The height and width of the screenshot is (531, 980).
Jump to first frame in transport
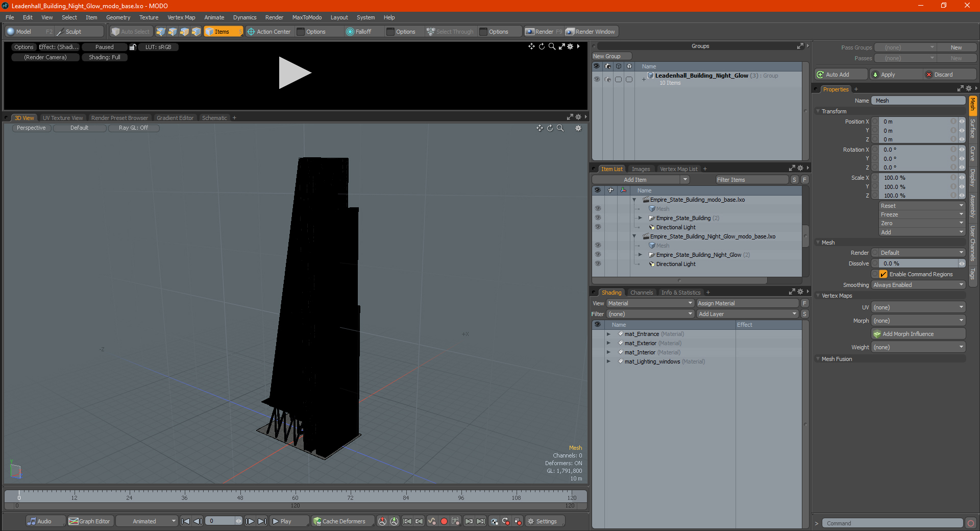(186, 521)
